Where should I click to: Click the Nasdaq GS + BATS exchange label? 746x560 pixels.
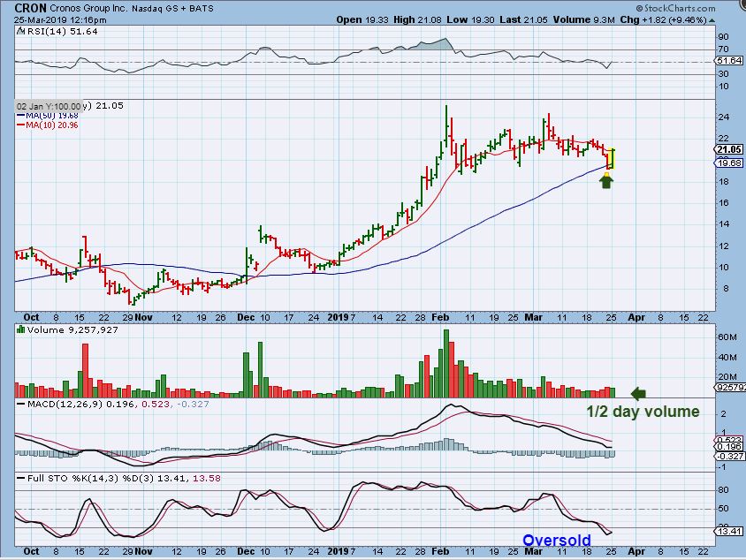172,8
